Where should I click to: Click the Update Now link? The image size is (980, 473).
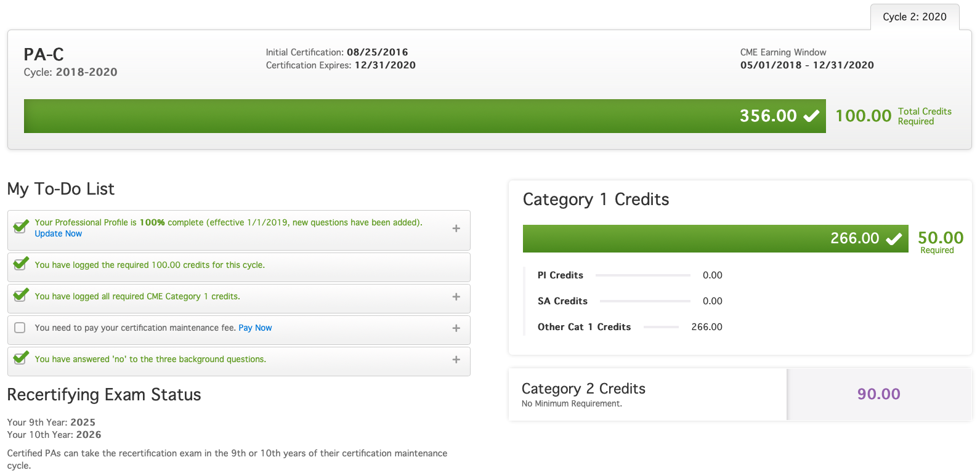pos(58,233)
